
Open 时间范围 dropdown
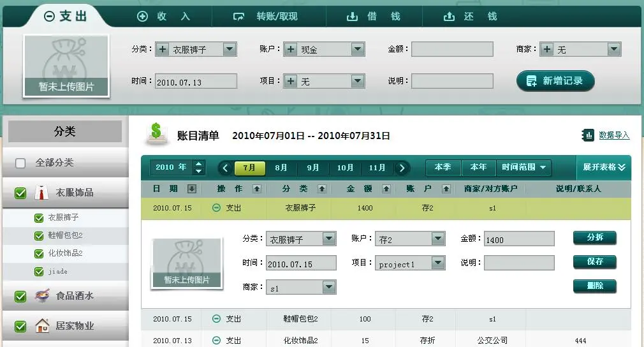pyautogui.click(x=523, y=167)
